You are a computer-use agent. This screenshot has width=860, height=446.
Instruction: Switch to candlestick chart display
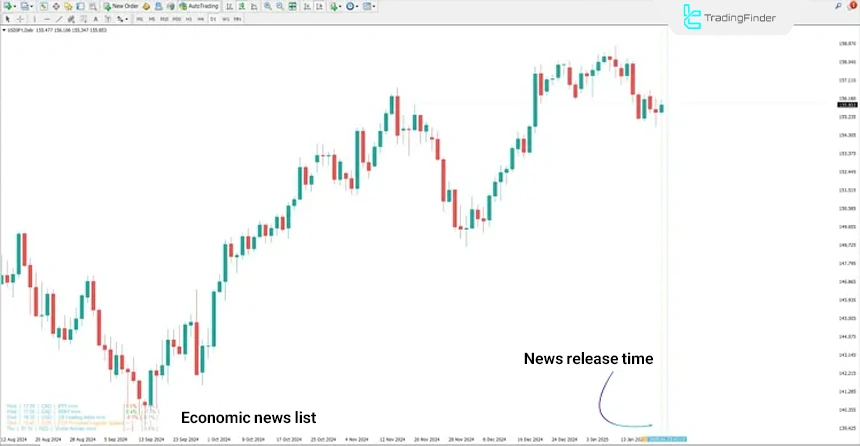[242, 7]
